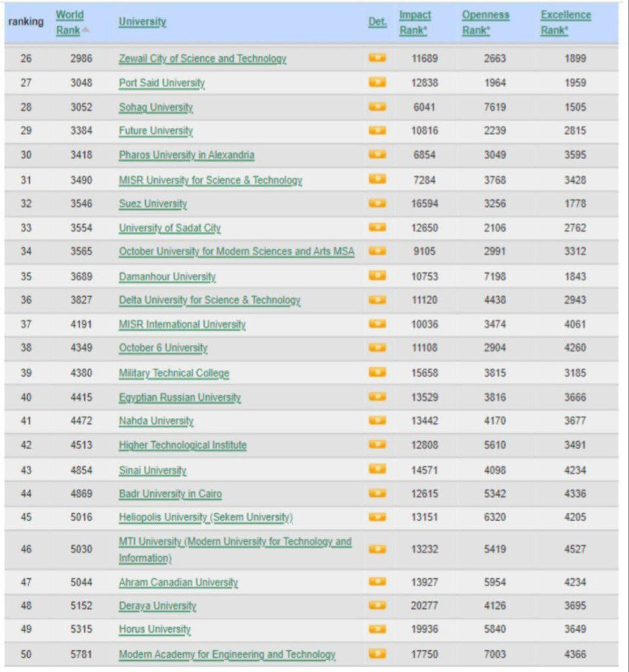Open details icon for MISR University Science & Technology

pyautogui.click(x=378, y=179)
